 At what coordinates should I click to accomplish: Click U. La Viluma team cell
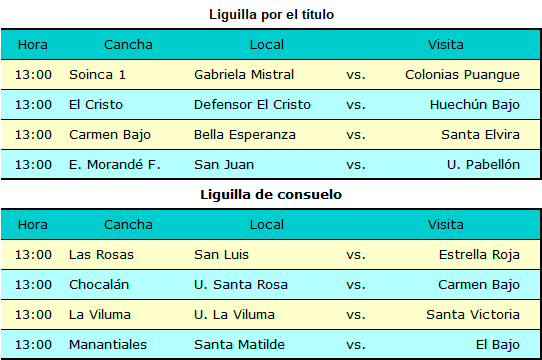[234, 315]
